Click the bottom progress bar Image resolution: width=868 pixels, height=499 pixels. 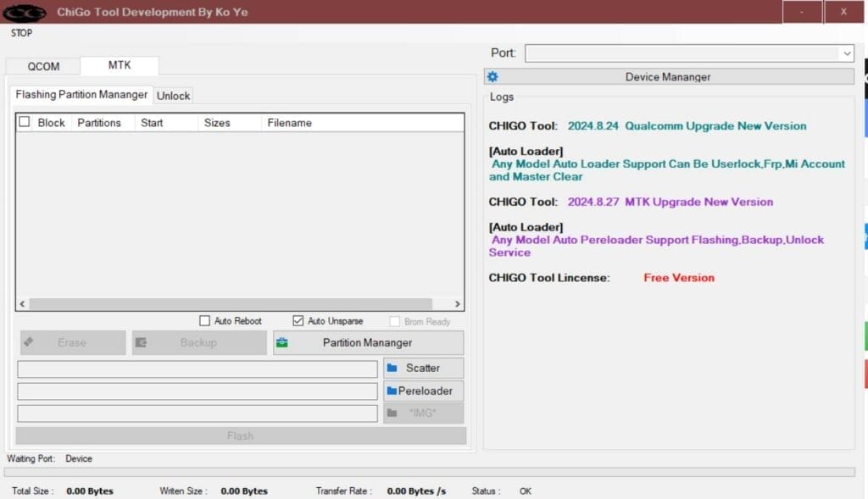coord(431,473)
